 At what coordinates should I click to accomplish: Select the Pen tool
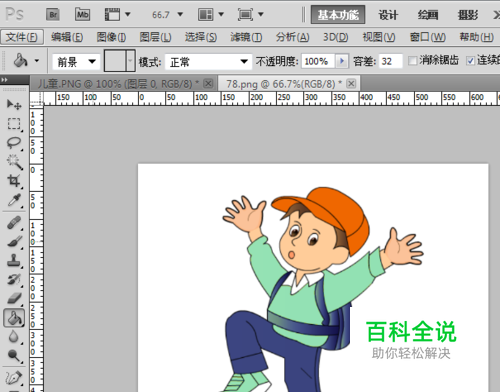pos(14,378)
